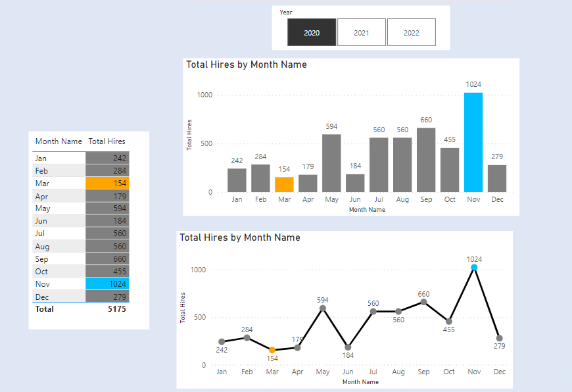This screenshot has width=572, height=392.
Task: Select the Oct bar labeled 455
Action: [x=450, y=170]
